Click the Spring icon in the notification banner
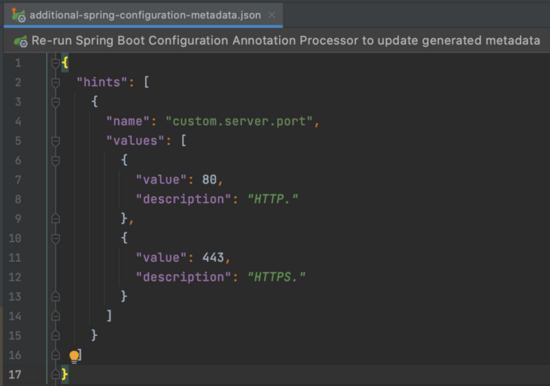Viewport: 550px width, 386px height. pos(21,41)
